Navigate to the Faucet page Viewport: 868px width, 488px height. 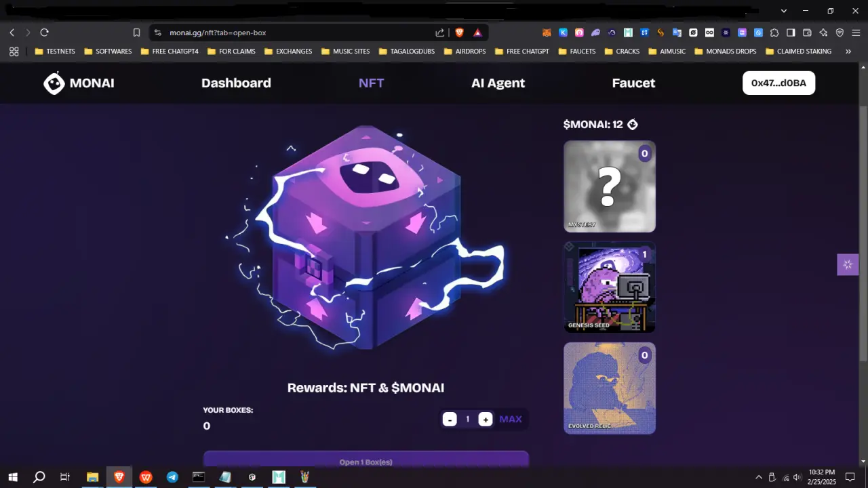[633, 83]
